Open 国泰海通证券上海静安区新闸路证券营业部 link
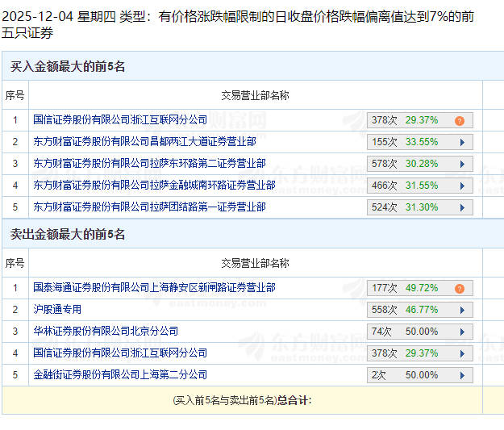The width and height of the screenshot is (504, 430). point(154,287)
